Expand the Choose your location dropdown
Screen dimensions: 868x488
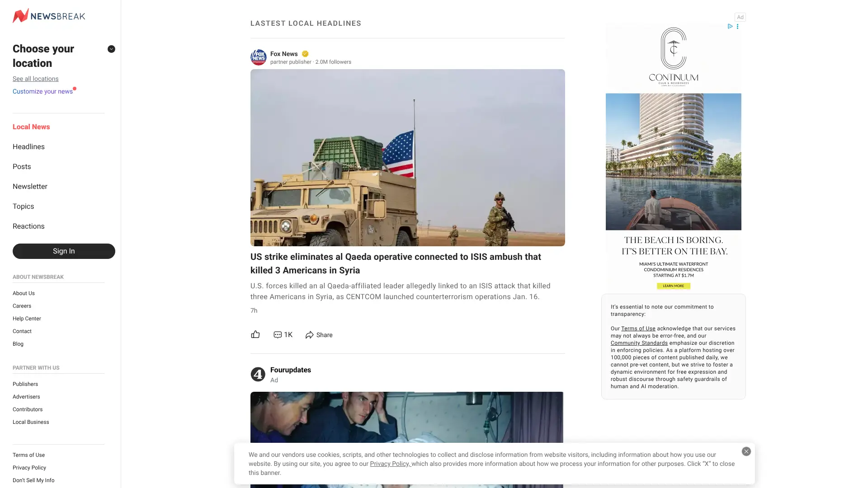click(x=111, y=49)
